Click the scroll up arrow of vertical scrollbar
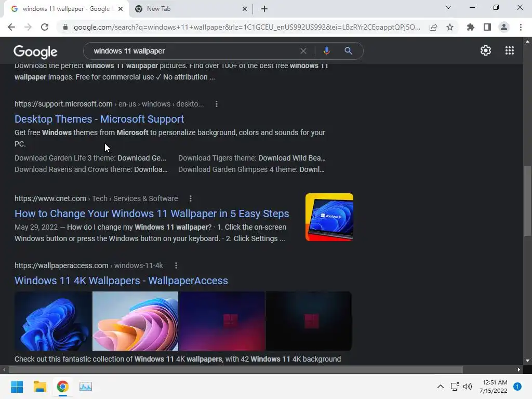 click(x=527, y=42)
